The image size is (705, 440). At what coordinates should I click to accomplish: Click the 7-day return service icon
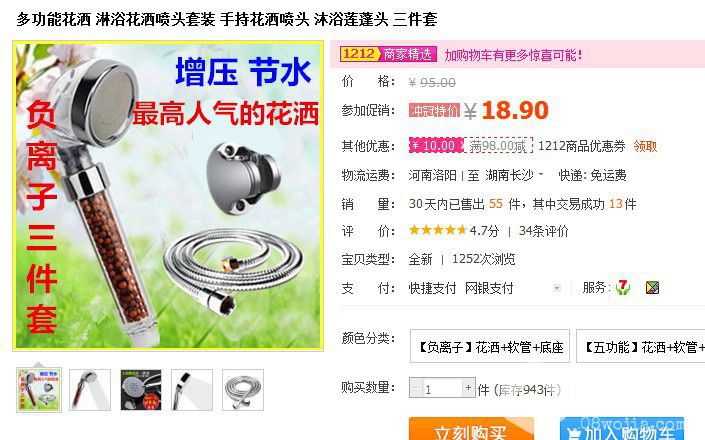click(x=623, y=287)
